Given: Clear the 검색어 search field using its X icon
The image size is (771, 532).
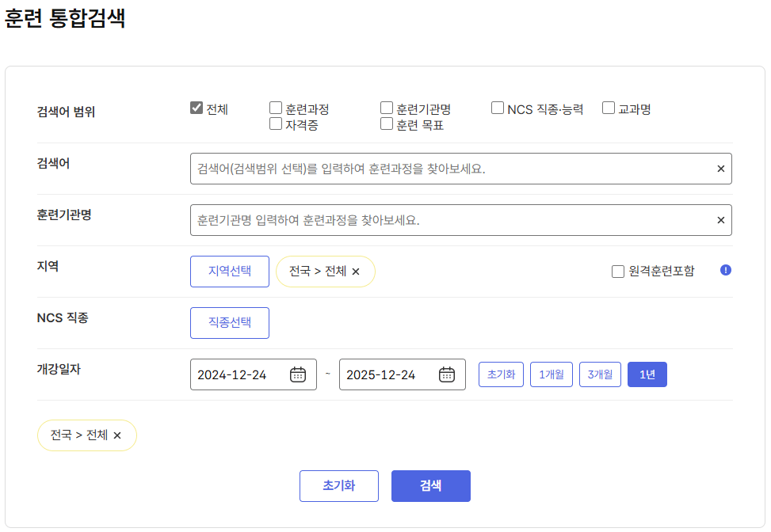Looking at the screenshot, I should [x=720, y=168].
